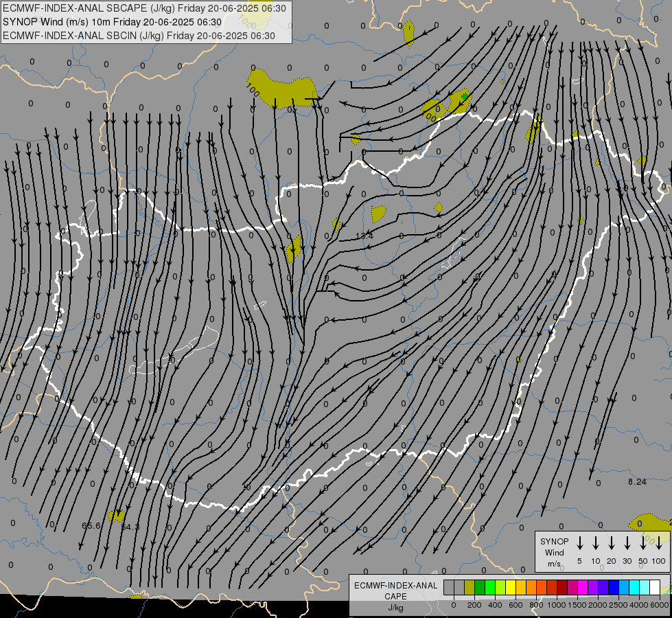The width and height of the screenshot is (672, 618).
Task: Click the 30 label in wind legend
Action: pos(627,561)
